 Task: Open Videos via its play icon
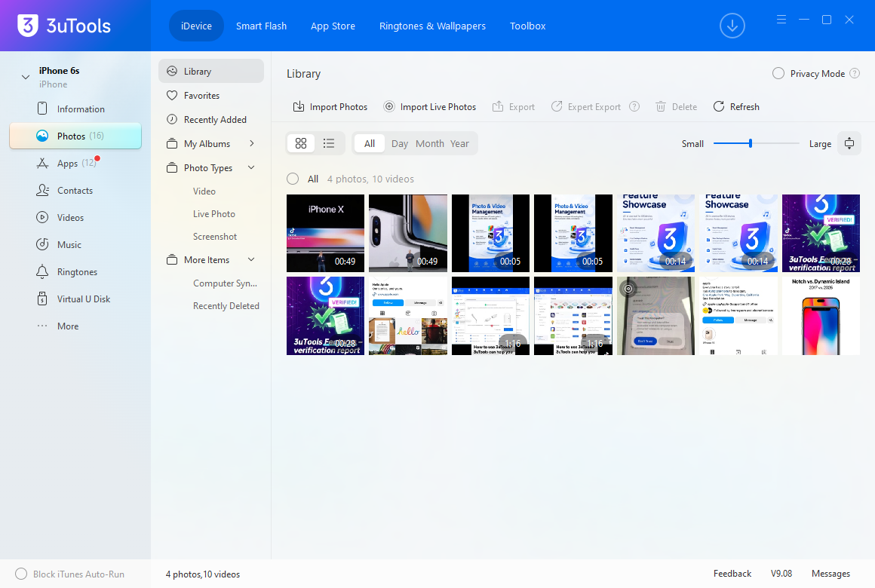(42, 218)
